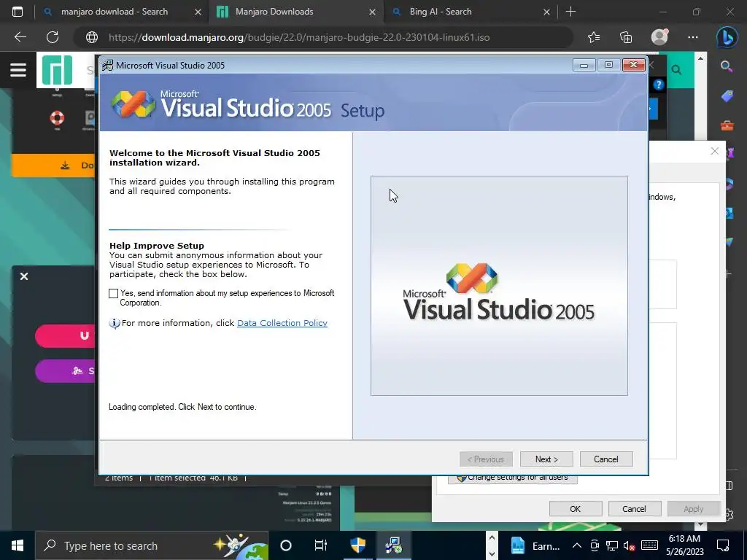
Task: Open Edge Collections
Action: pyautogui.click(x=626, y=37)
